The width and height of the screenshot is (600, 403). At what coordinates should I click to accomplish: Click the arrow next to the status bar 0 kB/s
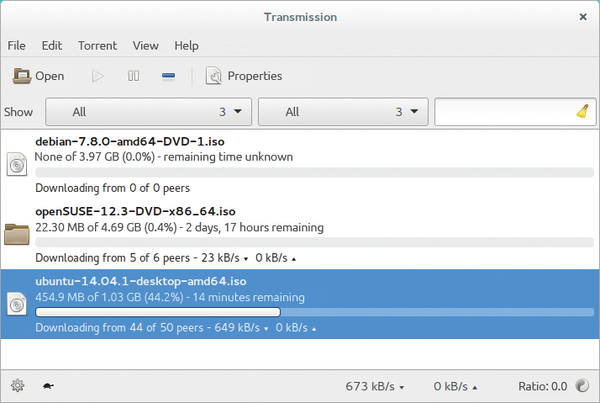pos(475,387)
